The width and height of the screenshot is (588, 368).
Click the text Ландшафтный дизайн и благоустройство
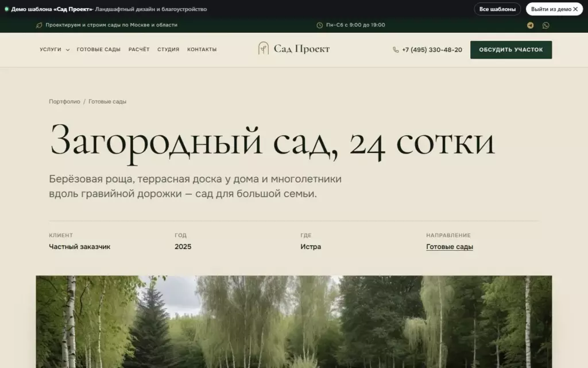coord(151,9)
